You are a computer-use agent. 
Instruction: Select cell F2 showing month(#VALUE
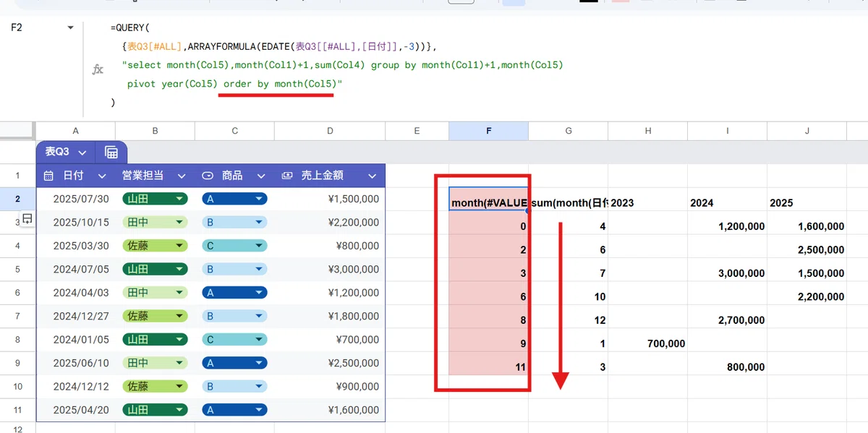click(488, 199)
